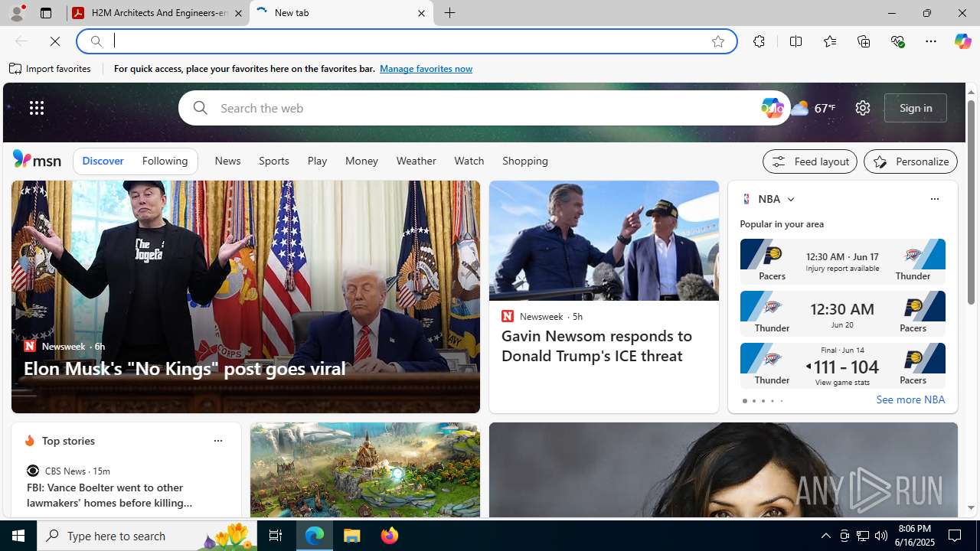Select the Discover tab

(103, 161)
